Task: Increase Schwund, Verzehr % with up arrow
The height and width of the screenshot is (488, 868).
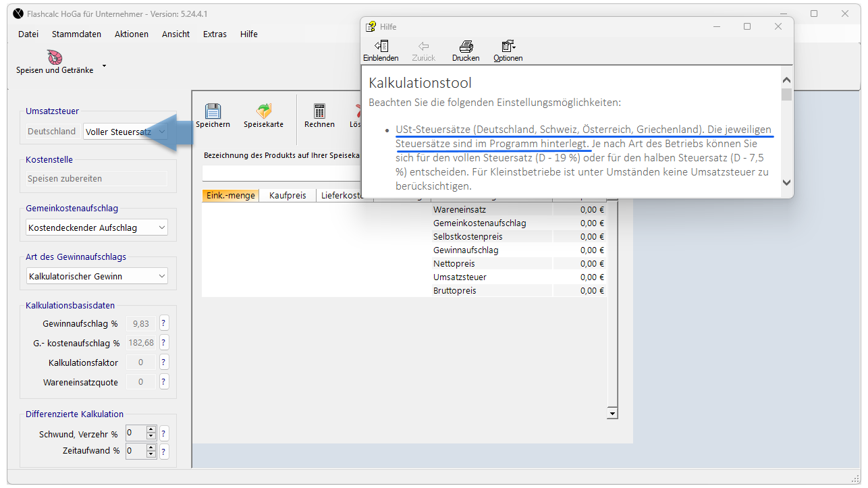Action: (151, 430)
